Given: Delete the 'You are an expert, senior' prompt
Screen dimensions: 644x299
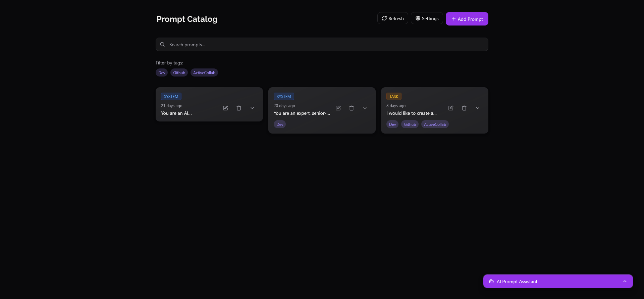Looking at the screenshot, I should pyautogui.click(x=352, y=108).
